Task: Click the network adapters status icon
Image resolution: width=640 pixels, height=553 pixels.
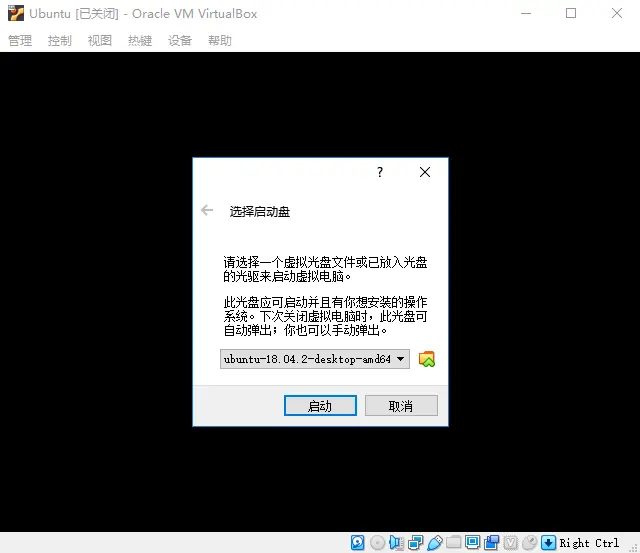Action: click(x=416, y=542)
